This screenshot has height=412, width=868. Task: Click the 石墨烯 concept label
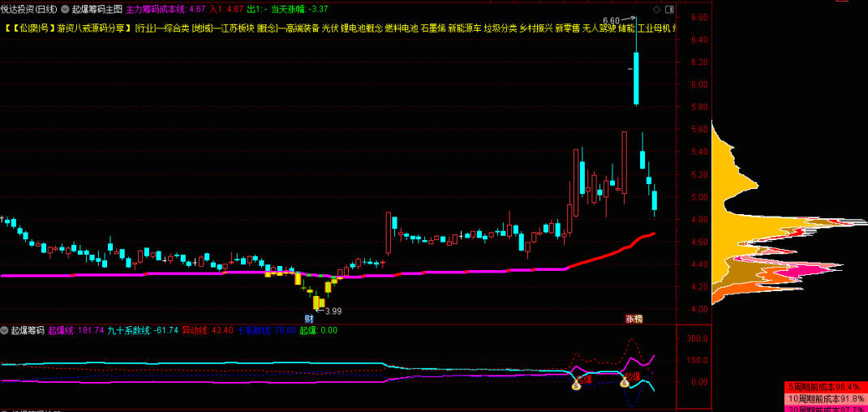(x=433, y=28)
